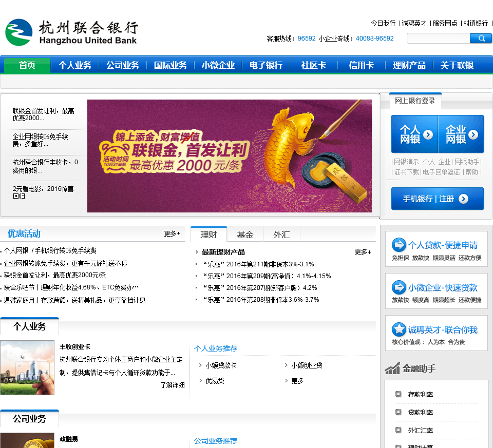Click the arrow circle on 手机银行 button
Screen dimensions: 493x448
(463, 199)
